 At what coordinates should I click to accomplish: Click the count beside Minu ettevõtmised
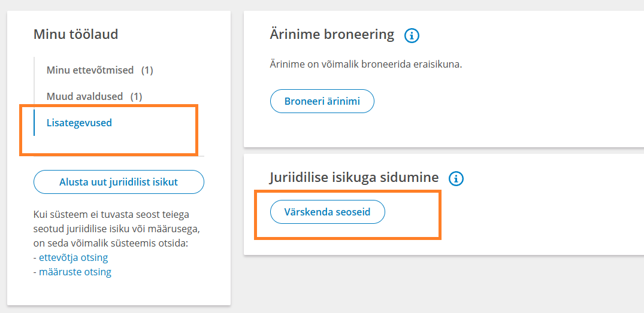[147, 70]
